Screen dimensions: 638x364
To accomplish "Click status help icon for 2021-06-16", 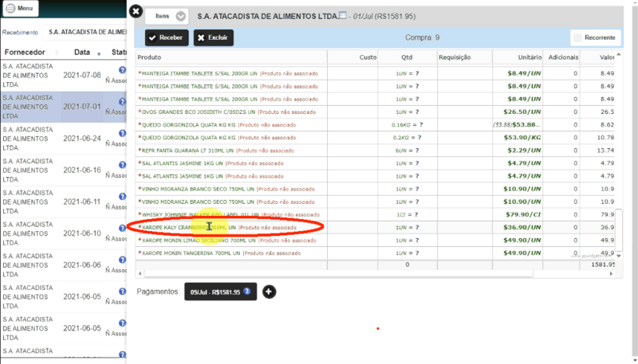I will pos(122,165).
